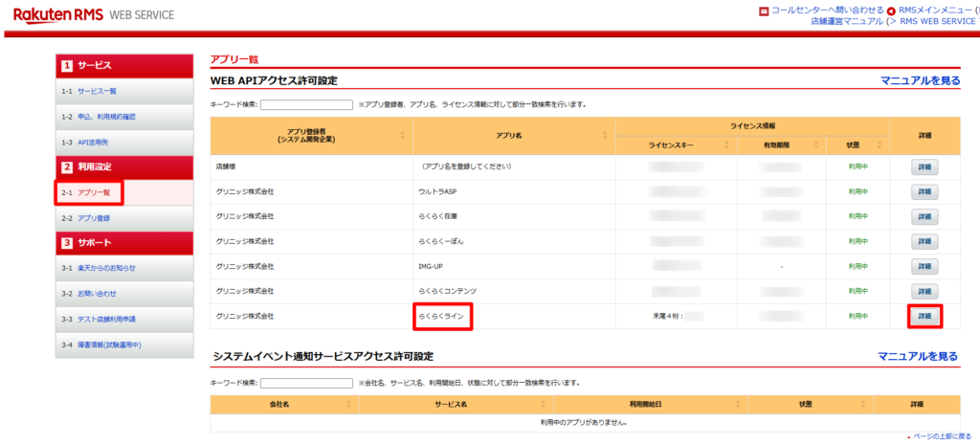Go to ページの上部に戻る link

click(943, 436)
